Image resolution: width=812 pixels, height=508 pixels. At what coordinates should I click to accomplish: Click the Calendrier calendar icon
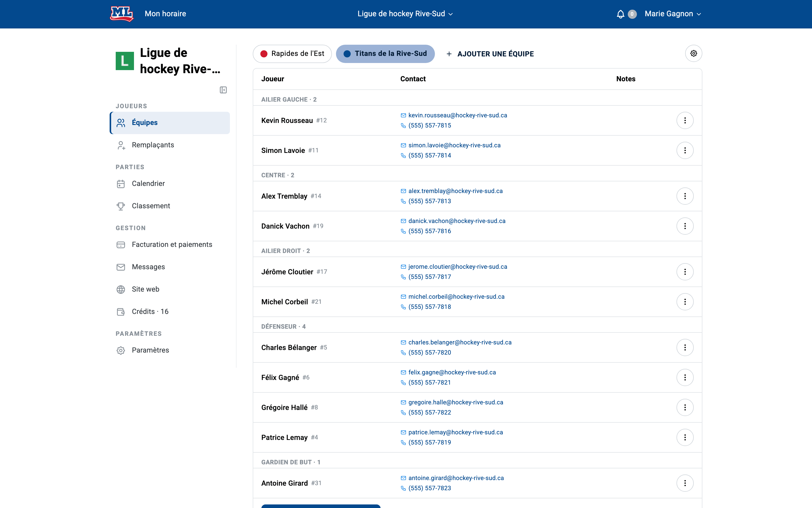121,184
